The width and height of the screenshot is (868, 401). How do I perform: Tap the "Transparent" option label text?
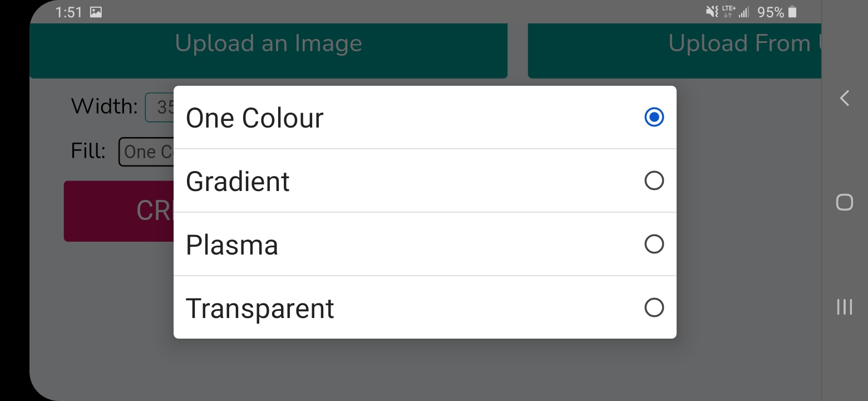coord(260,309)
